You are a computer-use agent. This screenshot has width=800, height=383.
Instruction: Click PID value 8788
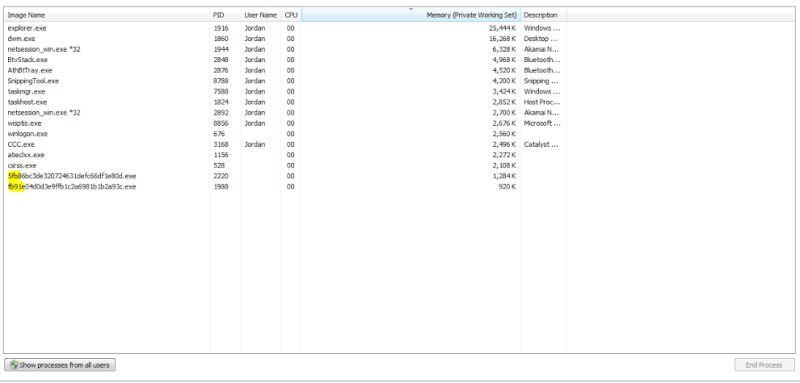pos(220,81)
